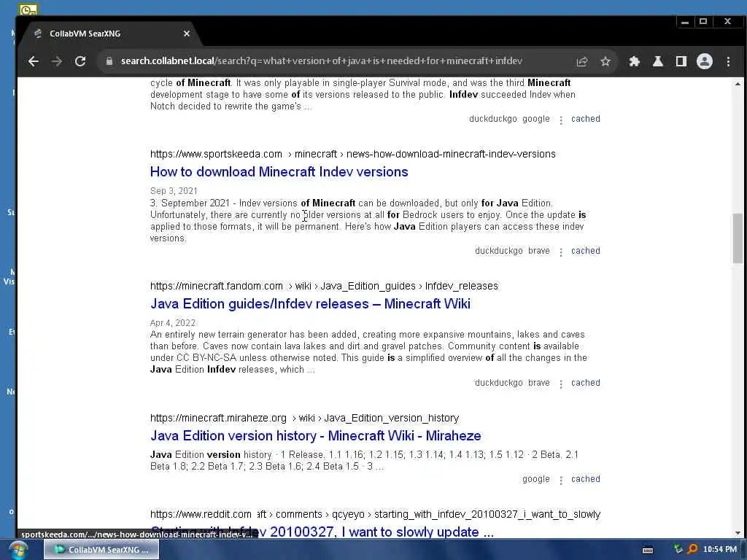Open Chrome three-dot menu

727,61
